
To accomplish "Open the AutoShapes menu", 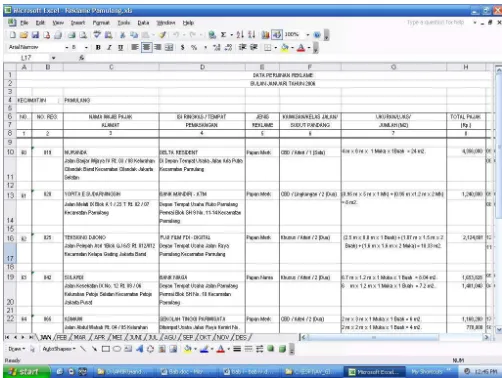I will [x=59, y=349].
